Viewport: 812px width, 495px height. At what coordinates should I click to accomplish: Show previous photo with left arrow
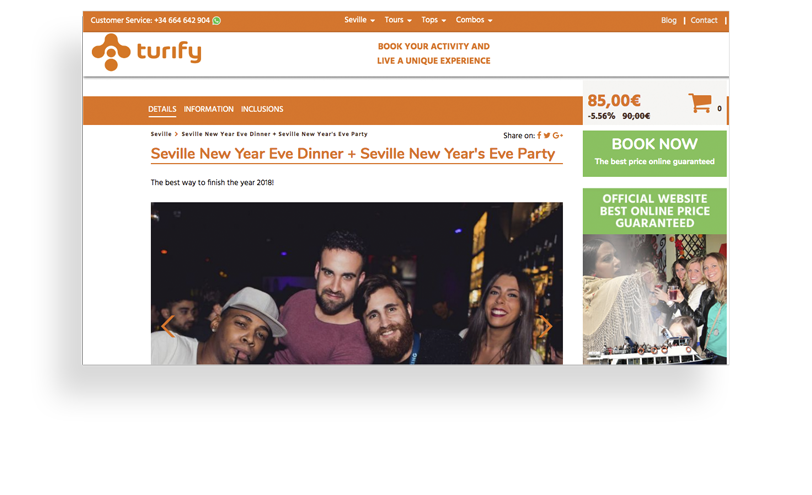(167, 326)
